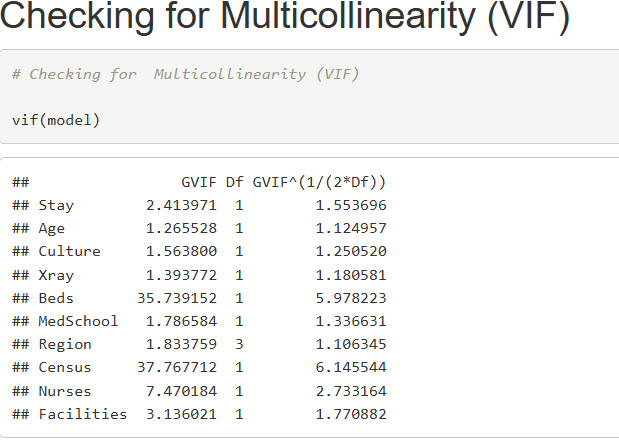Select the Df column header
Image resolution: width=619 pixels, height=441 pixels.
234,182
